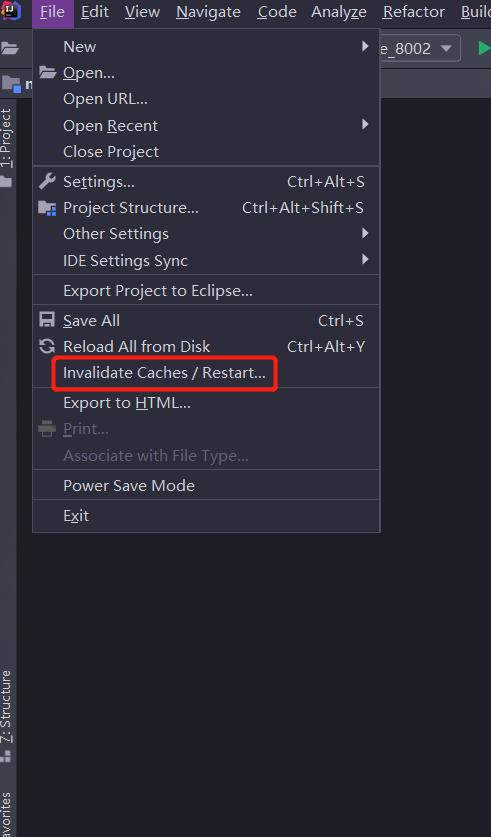Open the View menu
This screenshot has width=491, height=837.
pos(142,12)
